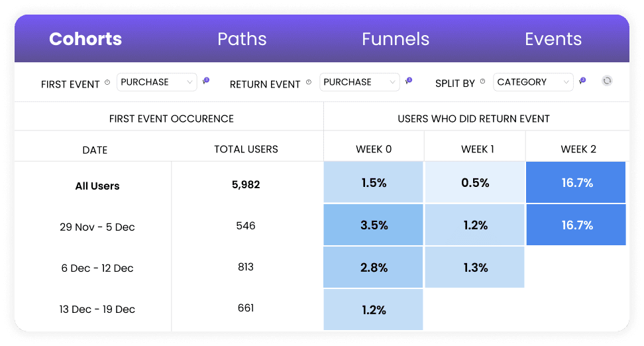Click the info icon beside RETURN EVENT
The width and height of the screenshot is (644, 346).
tap(309, 82)
